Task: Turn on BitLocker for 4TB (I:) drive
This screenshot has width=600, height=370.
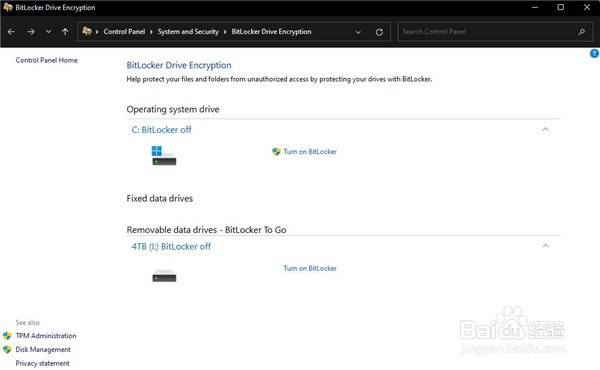Action: (x=310, y=268)
